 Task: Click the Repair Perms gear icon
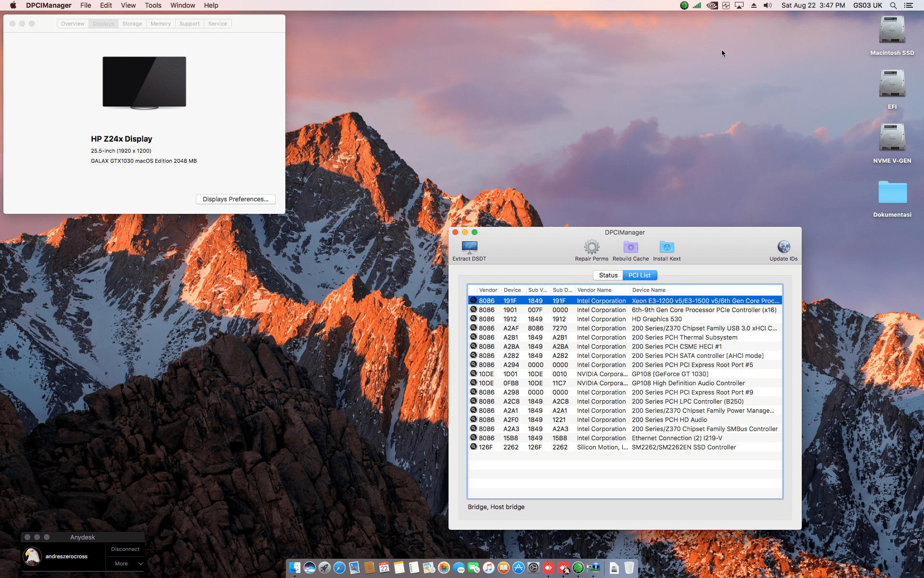pos(591,248)
